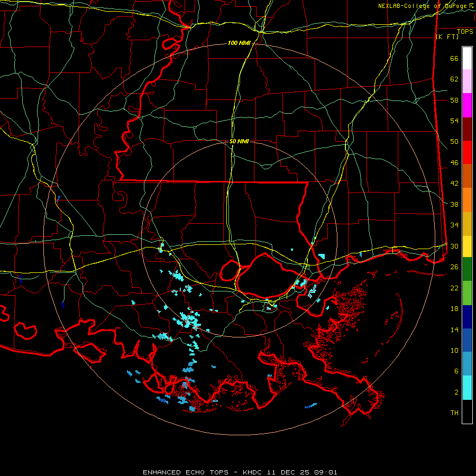Click the legend value label '10'
Viewport: 476px width, 476px height.
[x=454, y=351]
